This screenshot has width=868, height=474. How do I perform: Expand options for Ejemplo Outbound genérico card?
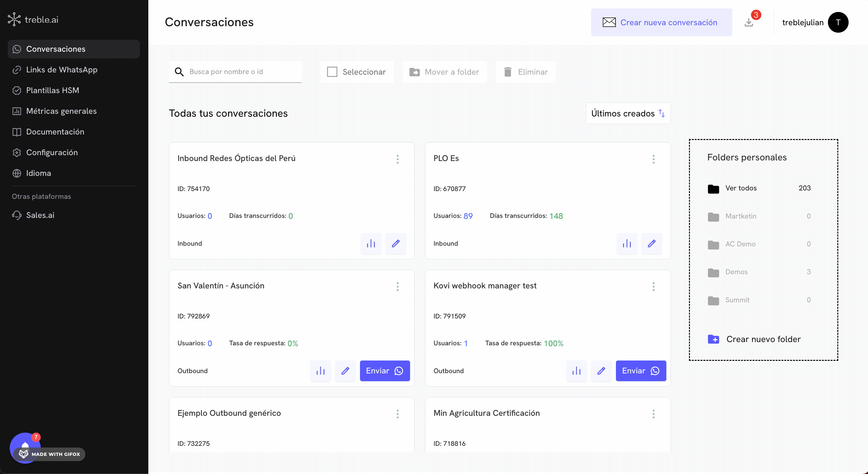coord(397,414)
